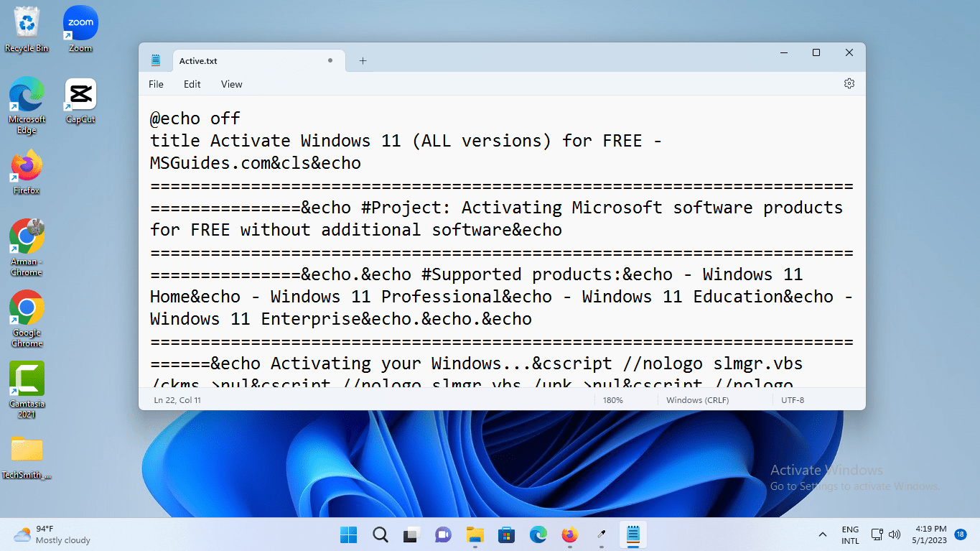Close the Active.txt tab using its dot
This screenshot has height=551, width=980.
330,61
